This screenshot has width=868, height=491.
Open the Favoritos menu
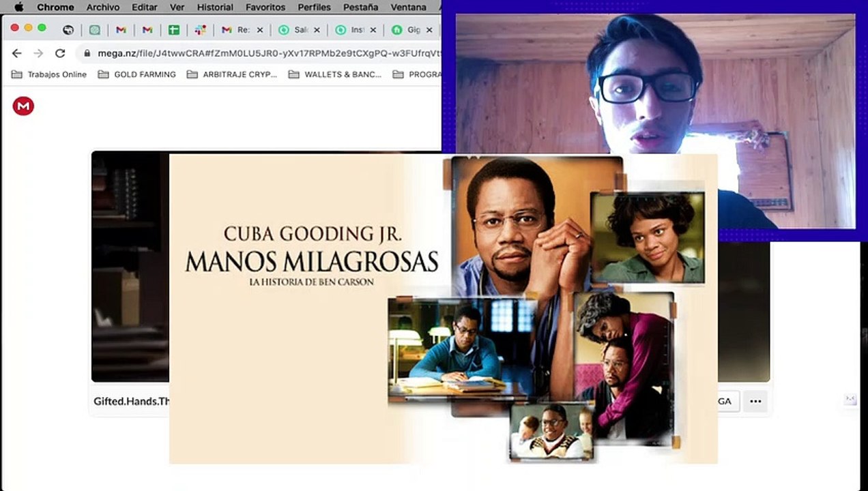pyautogui.click(x=265, y=7)
